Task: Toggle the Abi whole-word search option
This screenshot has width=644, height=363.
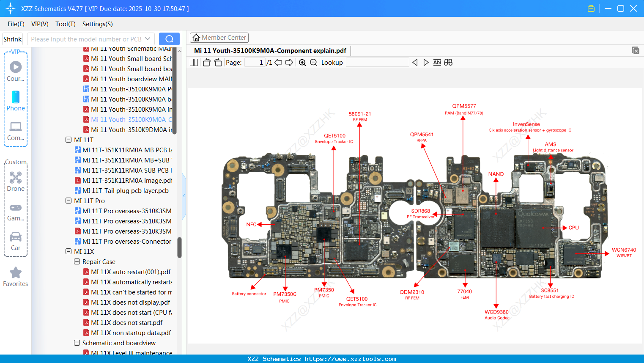Action: click(437, 62)
